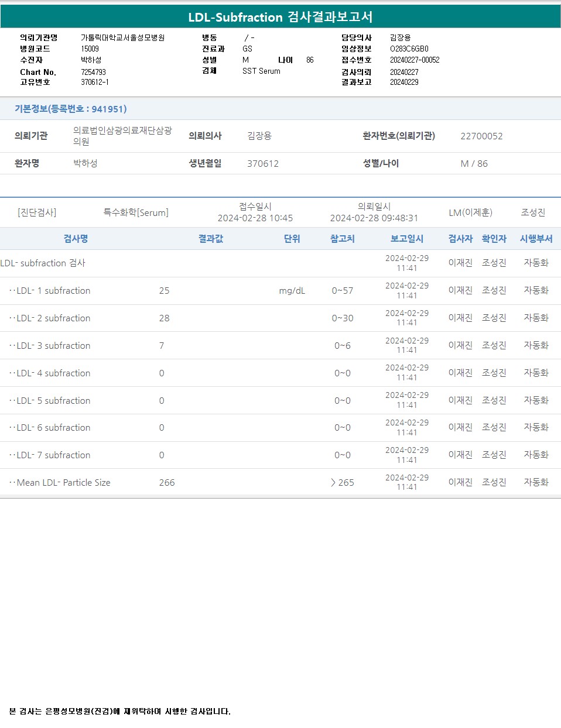Click the 특수화학[Serum] label
561x728 pixels.
(136, 212)
